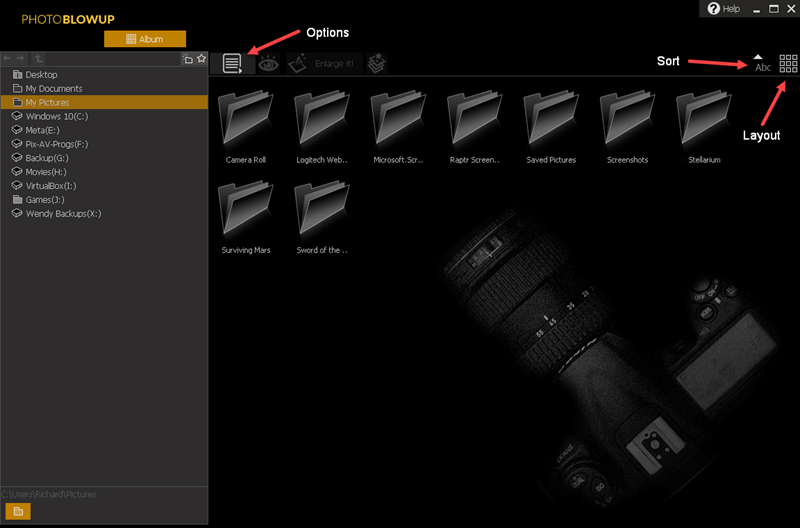Open the Logitech Web.. folder
The height and width of the screenshot is (528, 800).
[x=322, y=127]
